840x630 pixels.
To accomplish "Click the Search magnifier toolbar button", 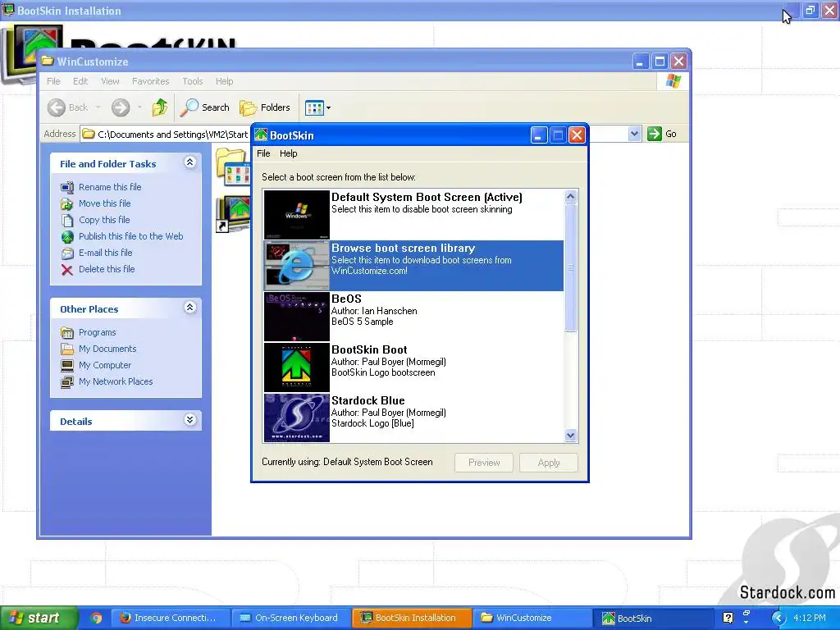I will tap(204, 107).
